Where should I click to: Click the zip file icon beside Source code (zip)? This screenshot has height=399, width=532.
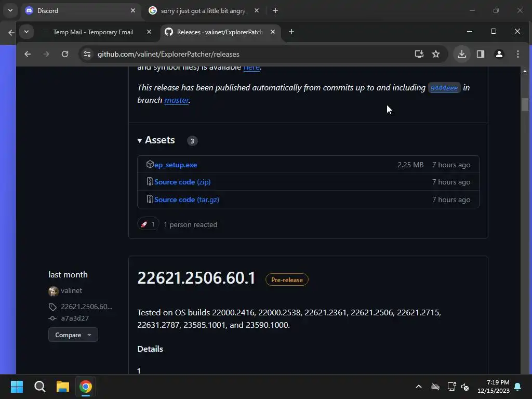click(150, 181)
